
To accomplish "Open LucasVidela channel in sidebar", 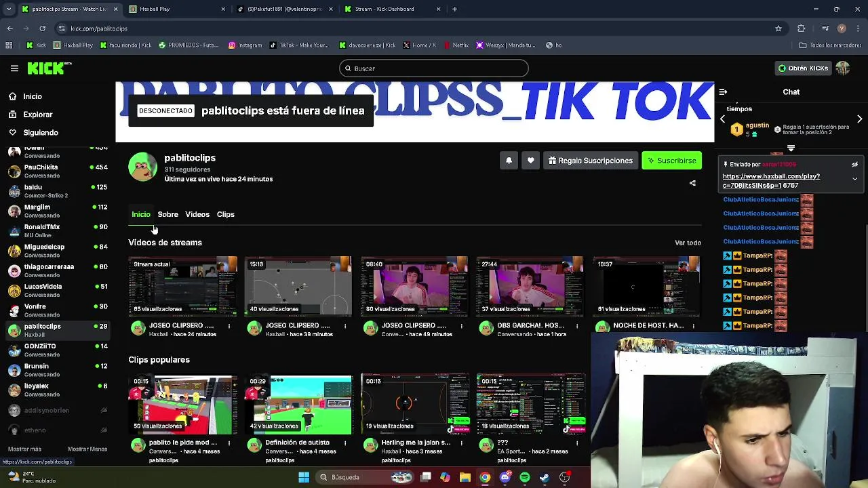I will 58,290.
